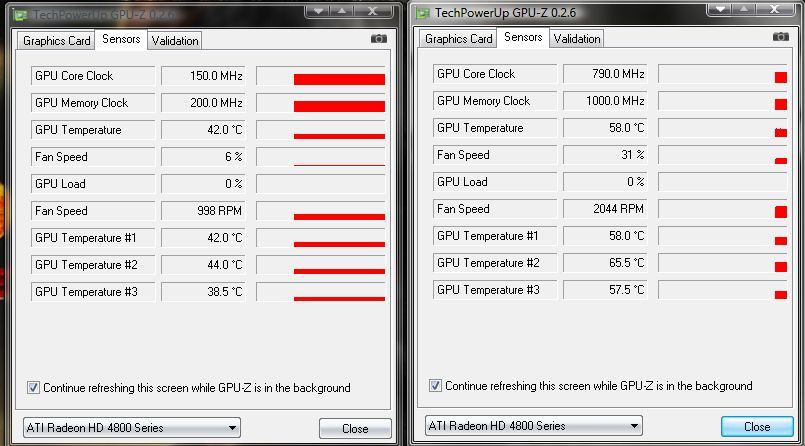Click the GPU-Z app icon in left window title bar
This screenshot has width=805, height=446.
pyautogui.click(x=21, y=15)
